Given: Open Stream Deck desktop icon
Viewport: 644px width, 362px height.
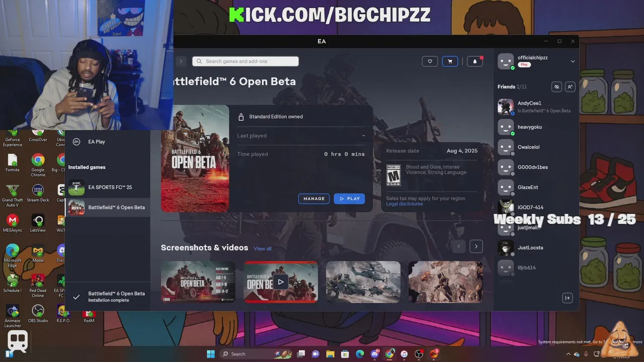Looking at the screenshot, I should 38,193.
